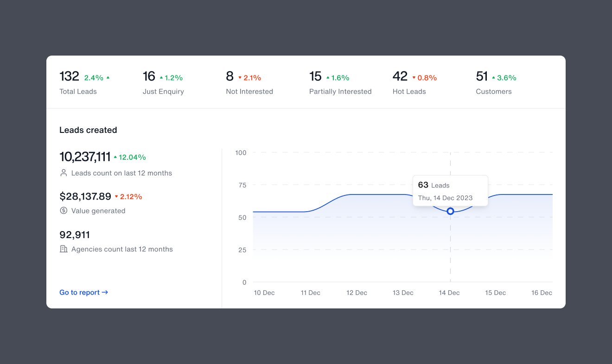Select the Total Leads stat label
Viewport: 612px width, 364px height.
pyautogui.click(x=78, y=91)
